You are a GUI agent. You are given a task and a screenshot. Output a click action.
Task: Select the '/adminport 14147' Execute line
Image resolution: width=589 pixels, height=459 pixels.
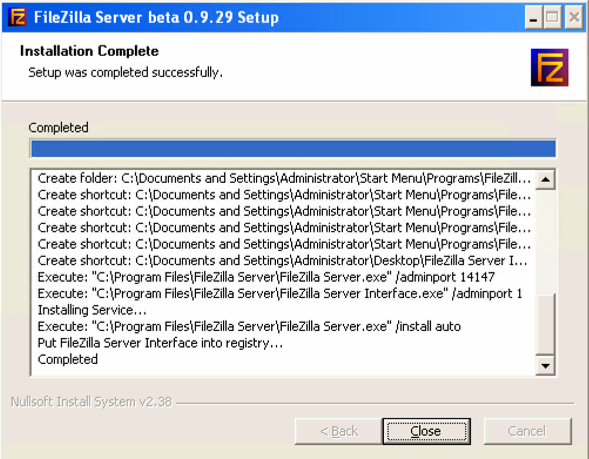click(x=266, y=277)
